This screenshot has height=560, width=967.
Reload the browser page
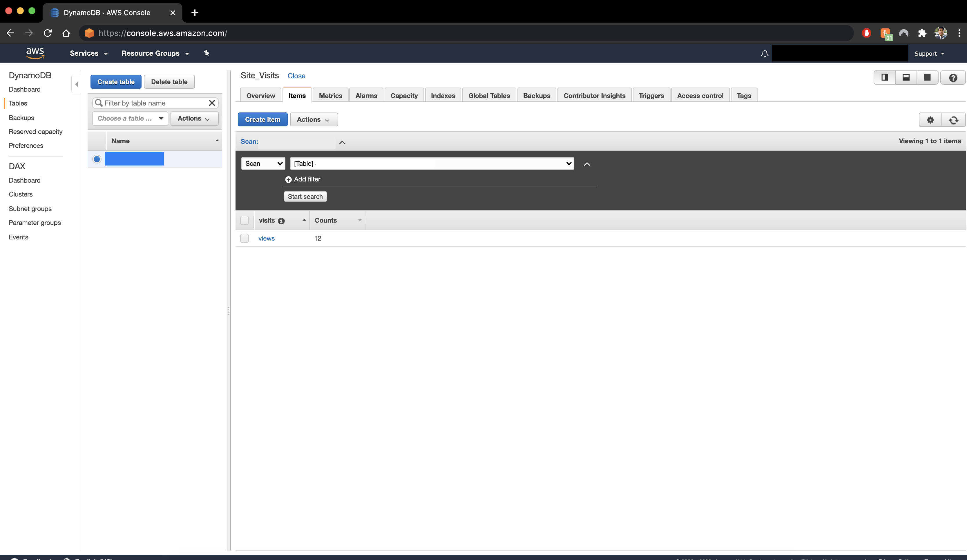48,33
